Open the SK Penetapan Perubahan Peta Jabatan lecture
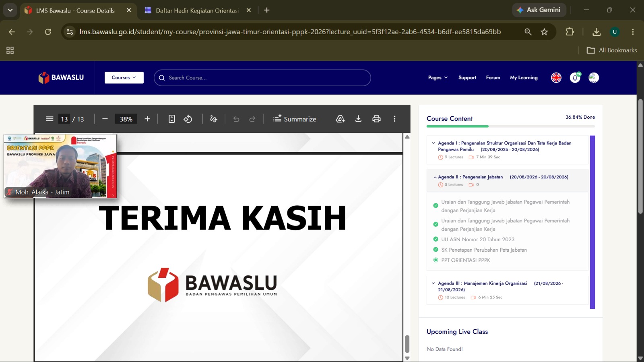Screen dimensions: 644x362 (484, 250)
